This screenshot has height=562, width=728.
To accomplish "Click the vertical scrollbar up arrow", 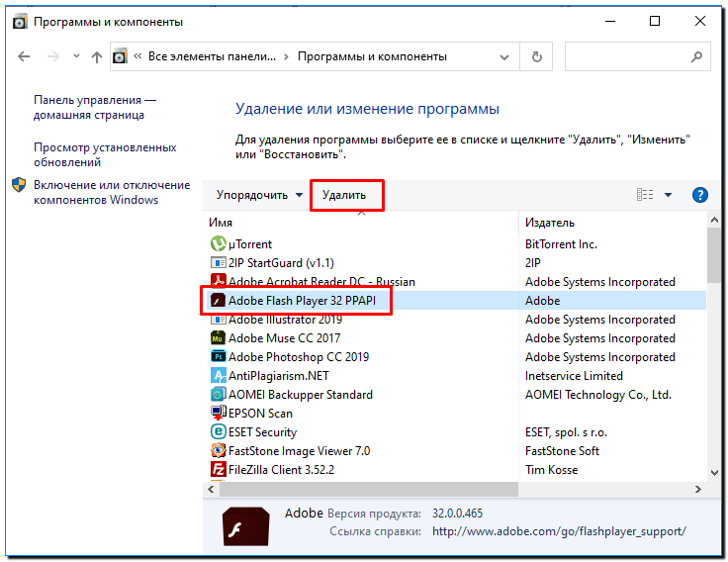I will [x=714, y=221].
